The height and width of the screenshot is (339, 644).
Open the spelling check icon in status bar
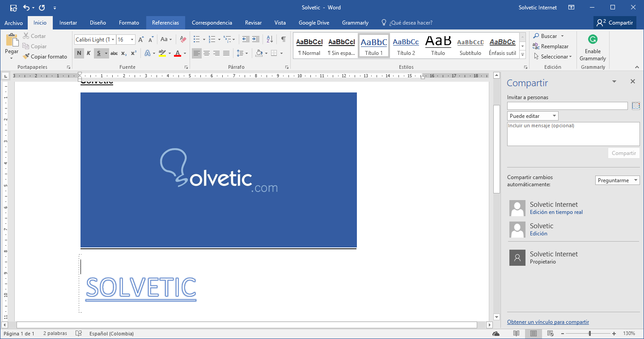tap(79, 334)
